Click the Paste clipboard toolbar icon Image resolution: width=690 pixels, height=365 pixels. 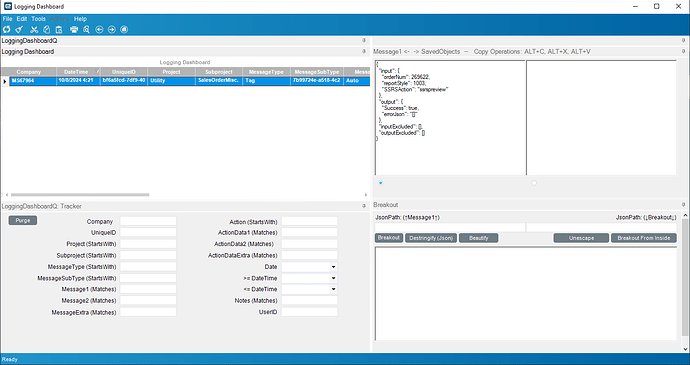click(59, 29)
